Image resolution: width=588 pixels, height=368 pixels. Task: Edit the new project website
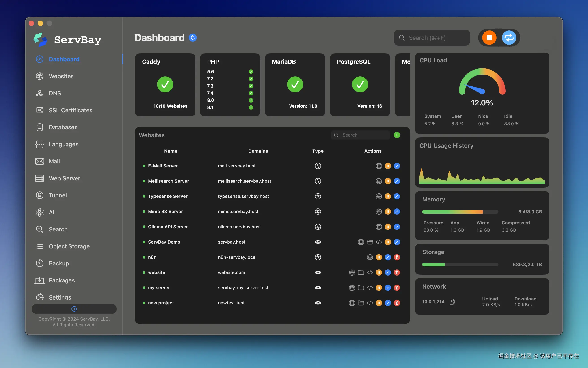387,303
